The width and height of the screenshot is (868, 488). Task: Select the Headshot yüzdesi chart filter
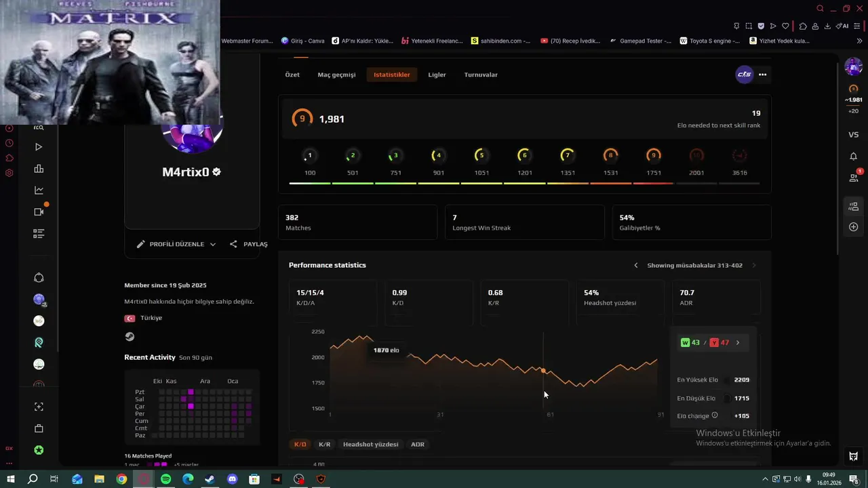(x=370, y=444)
